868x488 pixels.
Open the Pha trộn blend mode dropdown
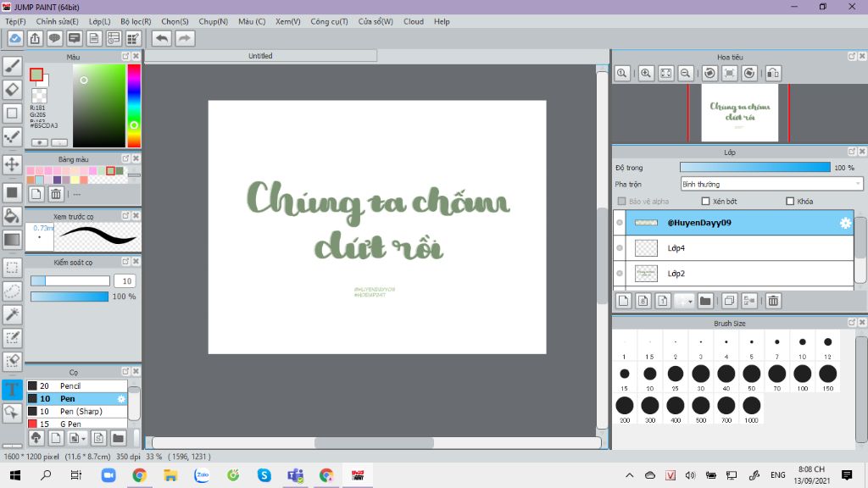click(771, 184)
